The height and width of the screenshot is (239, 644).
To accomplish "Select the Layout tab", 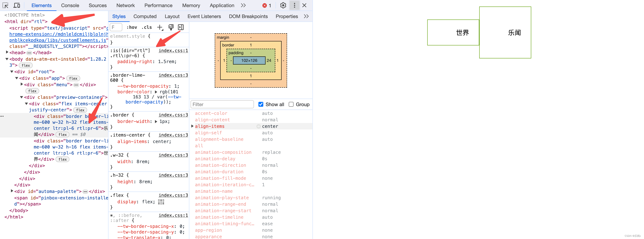I will (172, 16).
